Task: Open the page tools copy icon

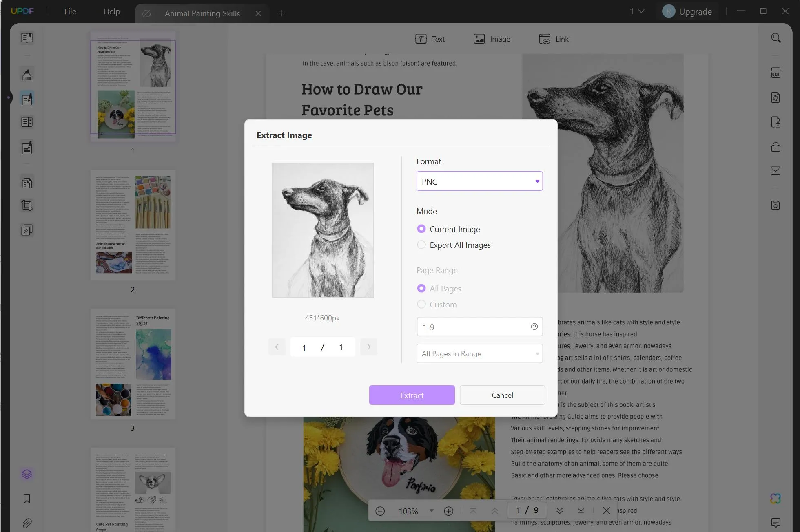Action: (x=27, y=183)
